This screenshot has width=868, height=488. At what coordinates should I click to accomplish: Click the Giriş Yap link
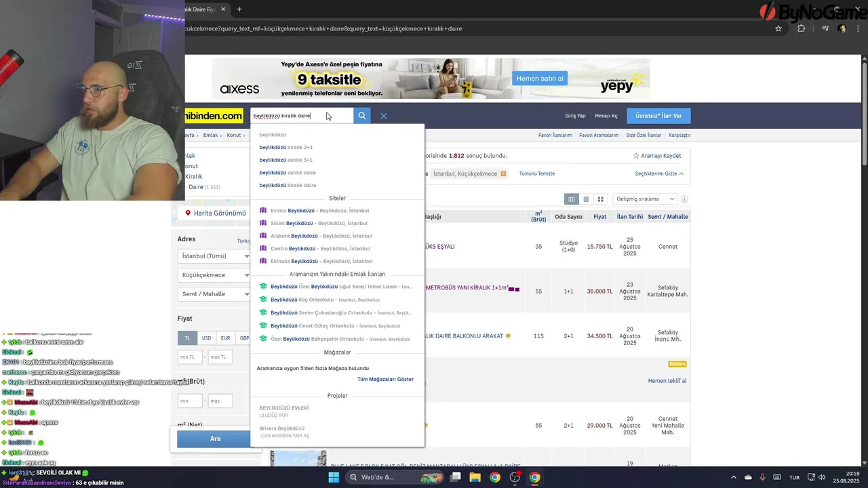pos(575,116)
